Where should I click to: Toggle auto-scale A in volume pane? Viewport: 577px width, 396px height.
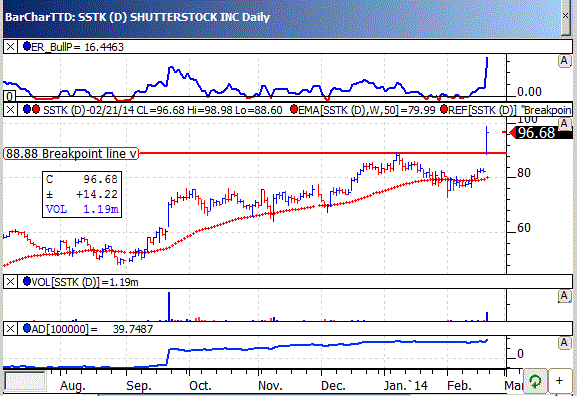coord(564,296)
